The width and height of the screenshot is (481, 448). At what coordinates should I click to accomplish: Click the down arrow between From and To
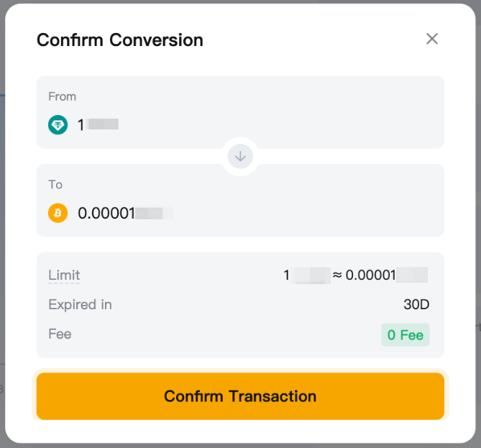coord(240,156)
